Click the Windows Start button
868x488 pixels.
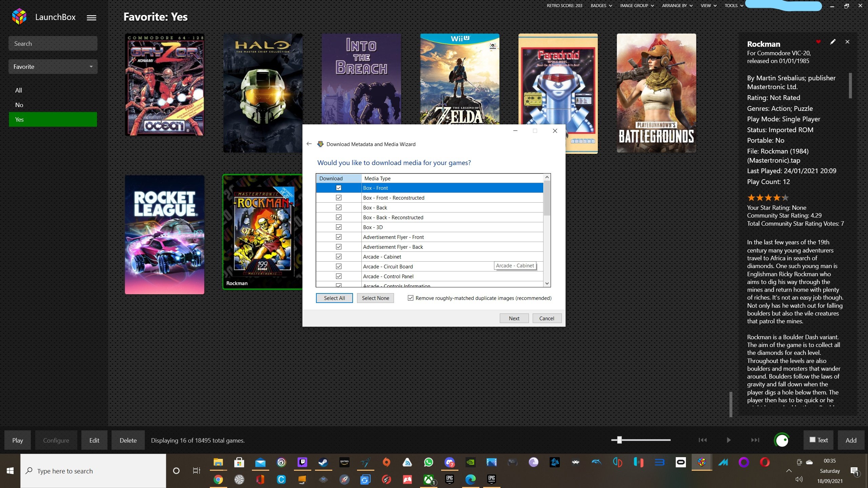(10, 471)
